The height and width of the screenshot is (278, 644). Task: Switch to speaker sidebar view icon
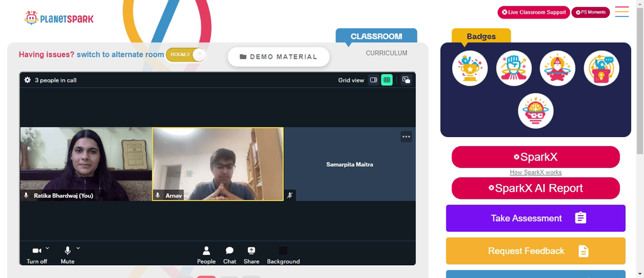point(374,80)
